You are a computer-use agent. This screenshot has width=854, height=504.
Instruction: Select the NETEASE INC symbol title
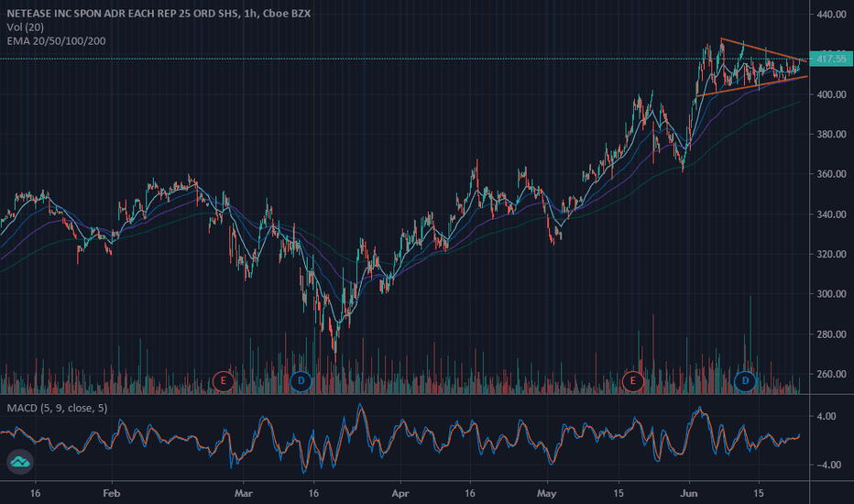click(x=159, y=13)
